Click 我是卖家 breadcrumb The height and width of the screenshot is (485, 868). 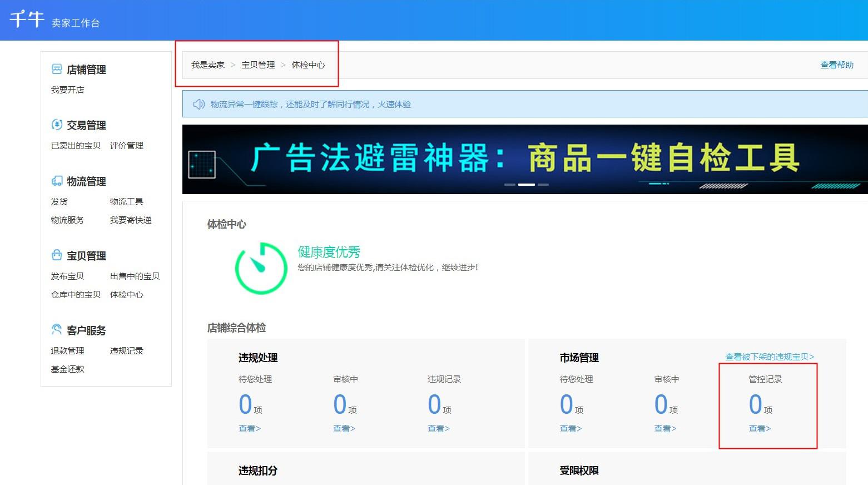tap(208, 65)
